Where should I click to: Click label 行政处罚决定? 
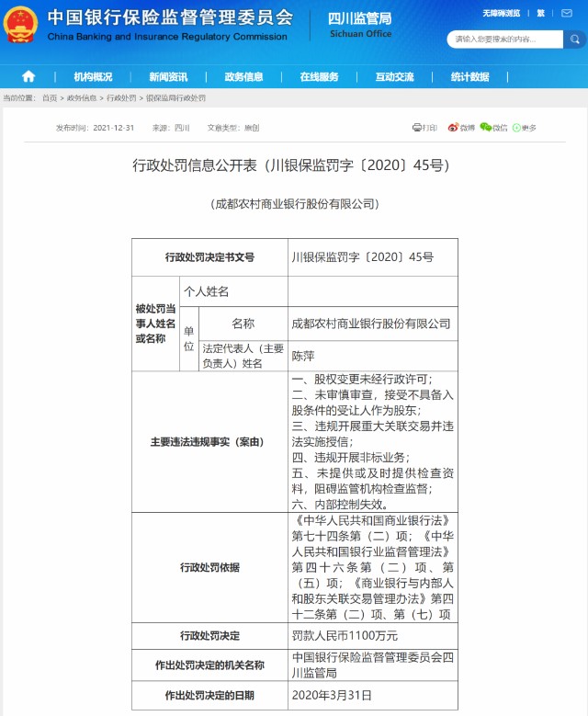(209, 636)
